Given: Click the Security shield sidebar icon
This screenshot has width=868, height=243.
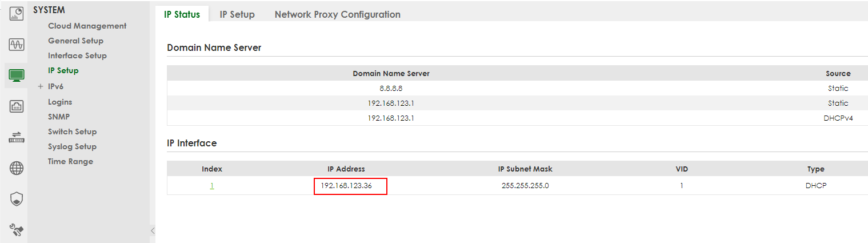Looking at the screenshot, I should [x=16, y=199].
